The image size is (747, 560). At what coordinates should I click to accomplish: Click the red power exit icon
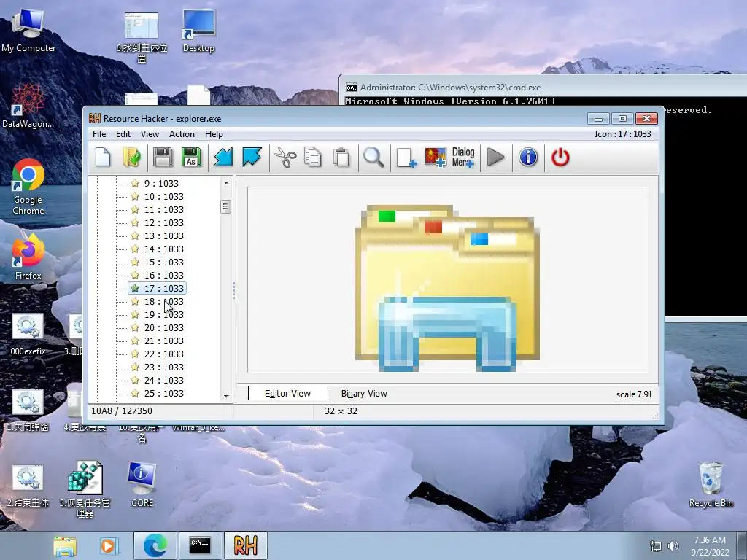tap(560, 157)
